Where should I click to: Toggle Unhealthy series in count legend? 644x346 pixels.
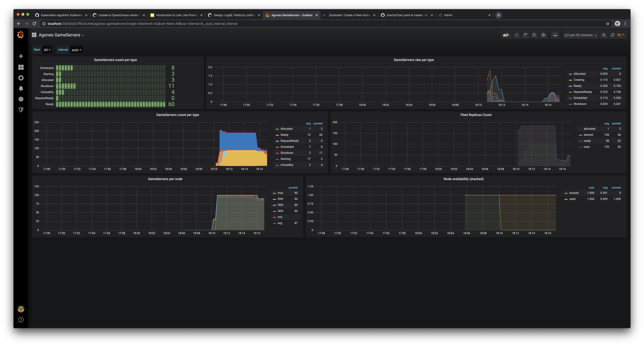[x=287, y=165]
